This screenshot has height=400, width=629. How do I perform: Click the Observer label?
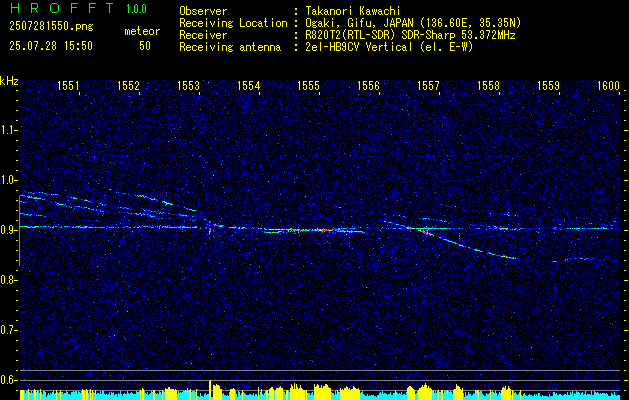pos(203,11)
